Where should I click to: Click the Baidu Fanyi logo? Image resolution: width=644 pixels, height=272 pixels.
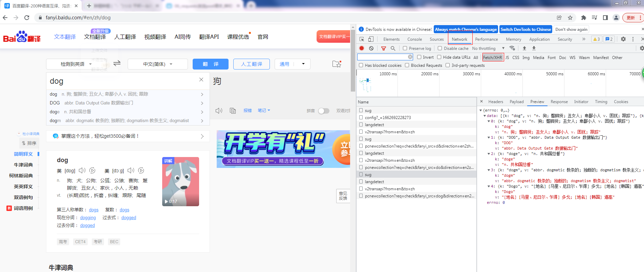[x=22, y=37]
